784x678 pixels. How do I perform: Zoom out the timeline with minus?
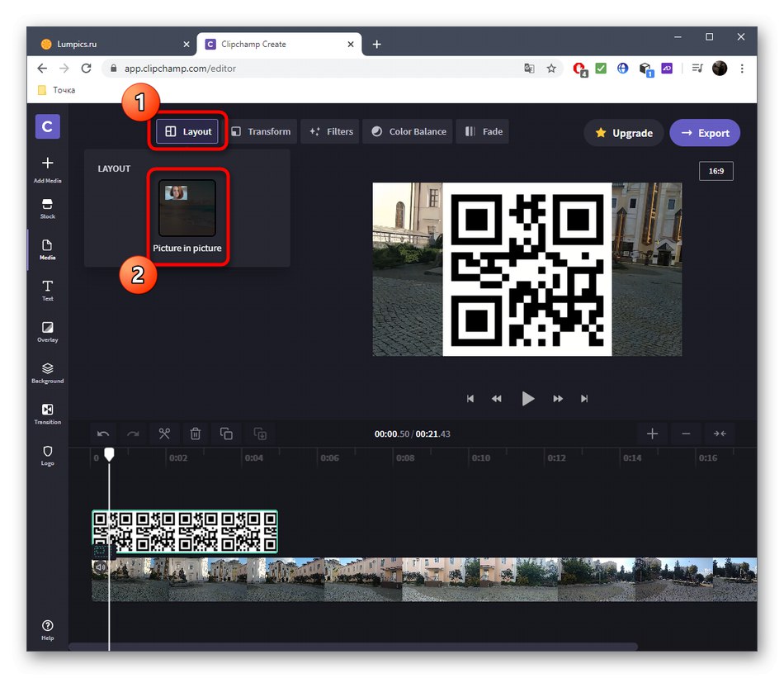click(686, 434)
